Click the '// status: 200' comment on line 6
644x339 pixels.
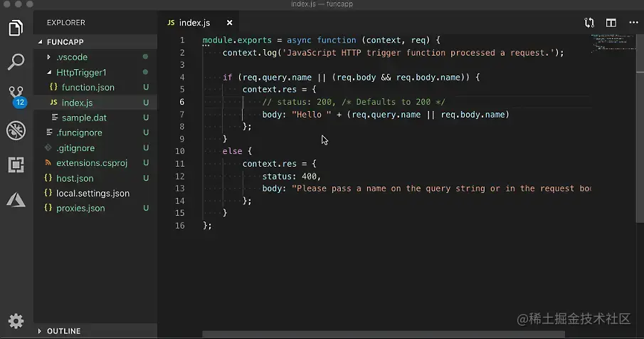[x=299, y=102]
